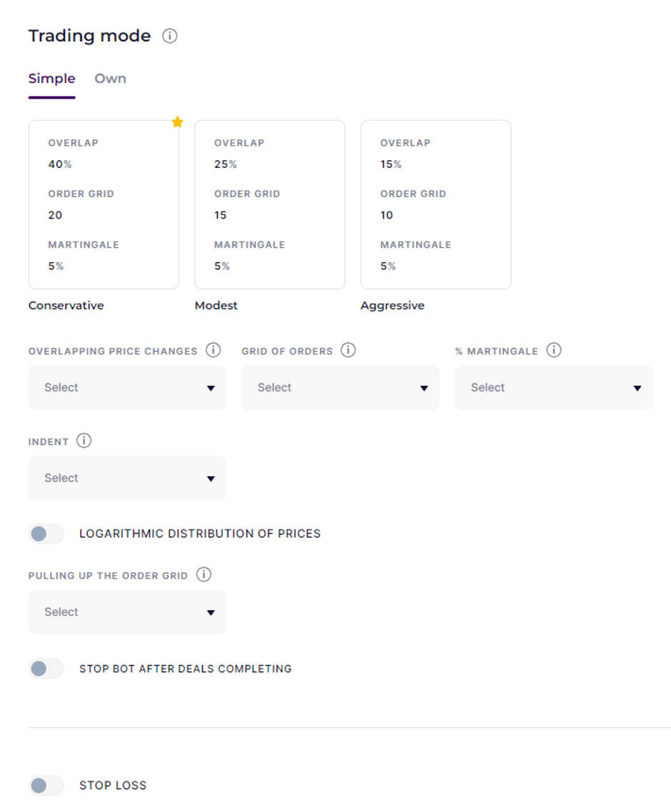Enable Logarithmic Distribution of Prices toggle
Image resolution: width=671 pixels, height=812 pixels.
[x=46, y=534]
